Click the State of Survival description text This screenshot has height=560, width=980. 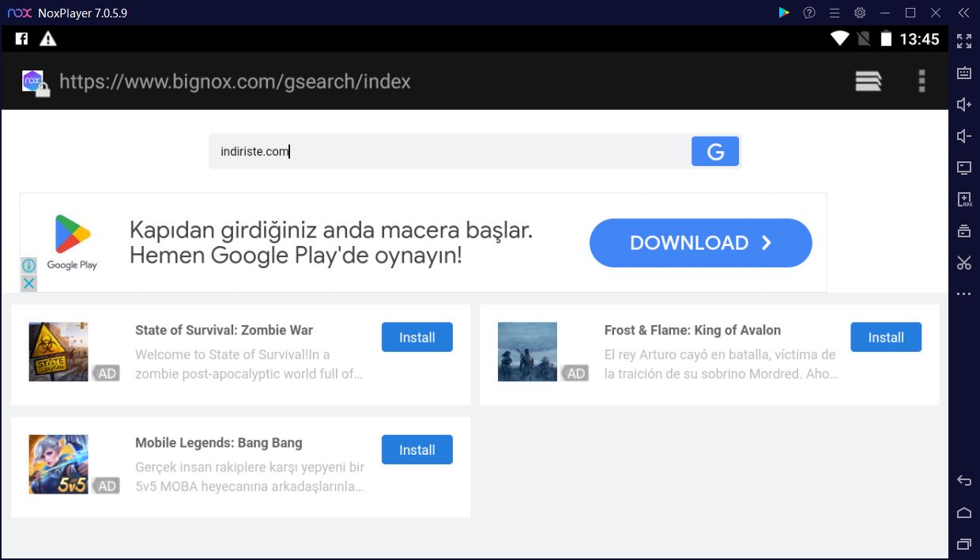pos(249,364)
